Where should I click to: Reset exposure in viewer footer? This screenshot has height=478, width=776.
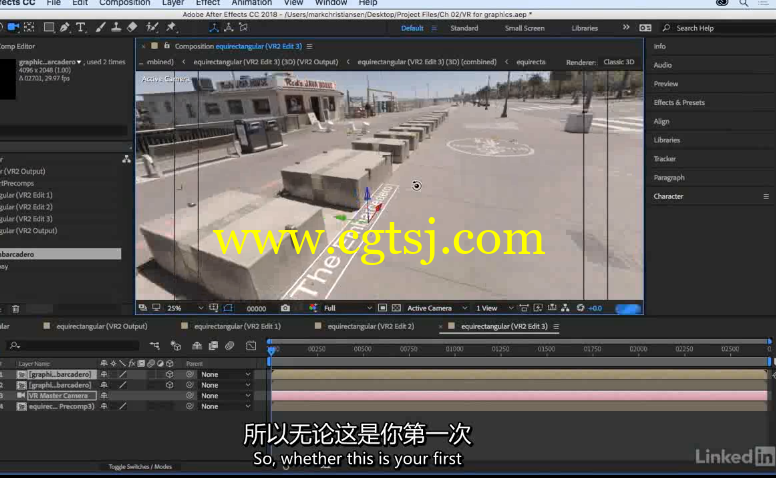pyautogui.click(x=581, y=308)
